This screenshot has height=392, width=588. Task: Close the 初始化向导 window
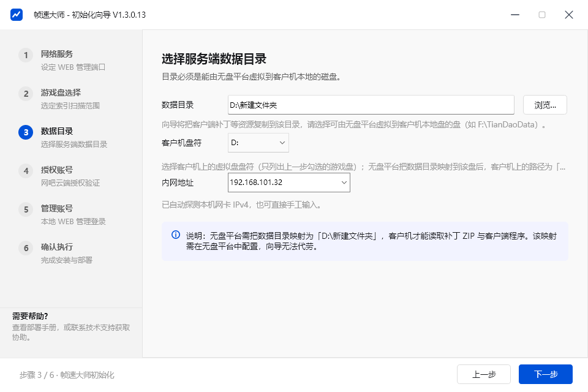[x=569, y=15]
